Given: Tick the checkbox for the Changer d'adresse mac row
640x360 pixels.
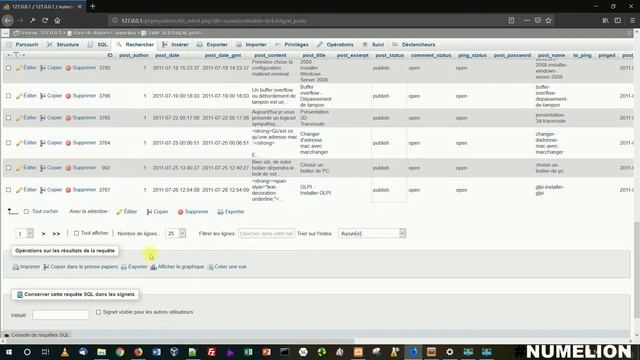Looking at the screenshot, I should [x=9, y=143].
